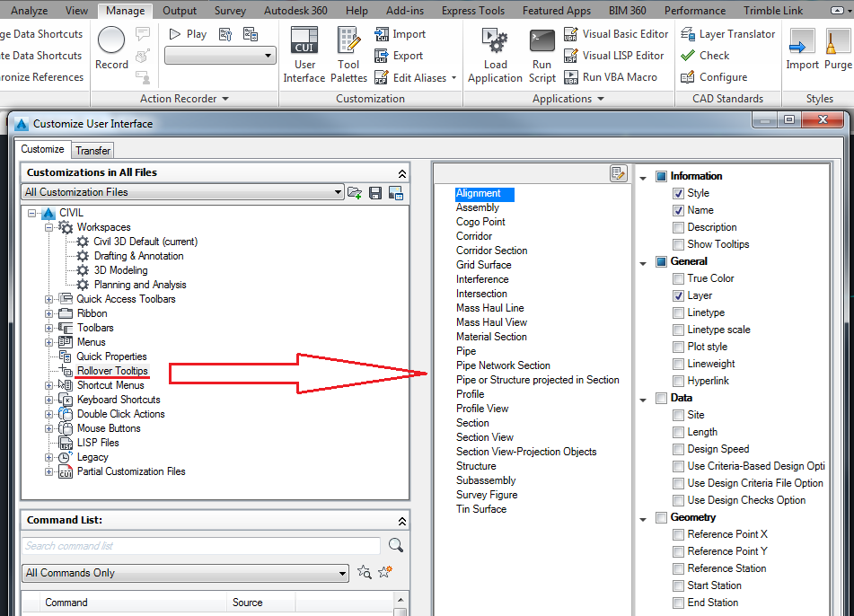This screenshot has height=616, width=854.
Task: Collapse the Information category
Action: (643, 178)
